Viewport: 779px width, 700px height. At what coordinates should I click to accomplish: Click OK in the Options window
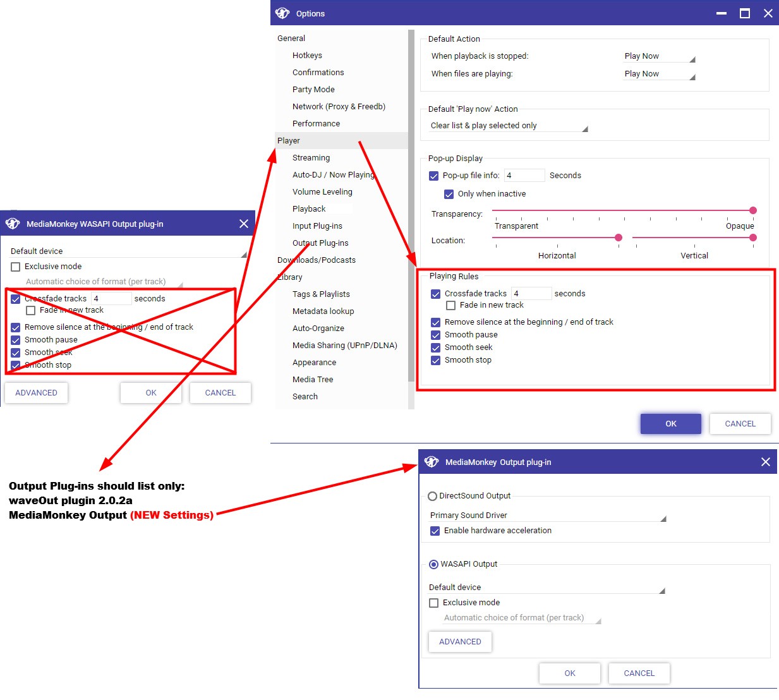coord(670,424)
